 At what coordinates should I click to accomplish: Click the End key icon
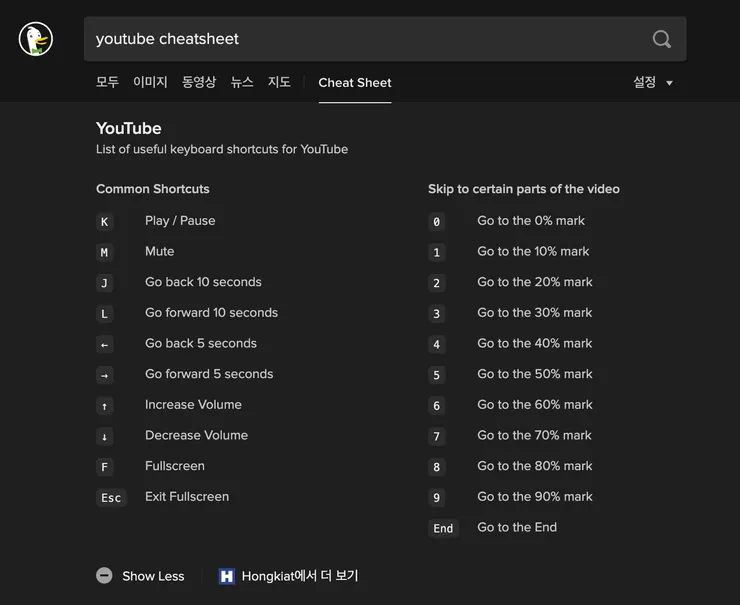[x=443, y=529]
